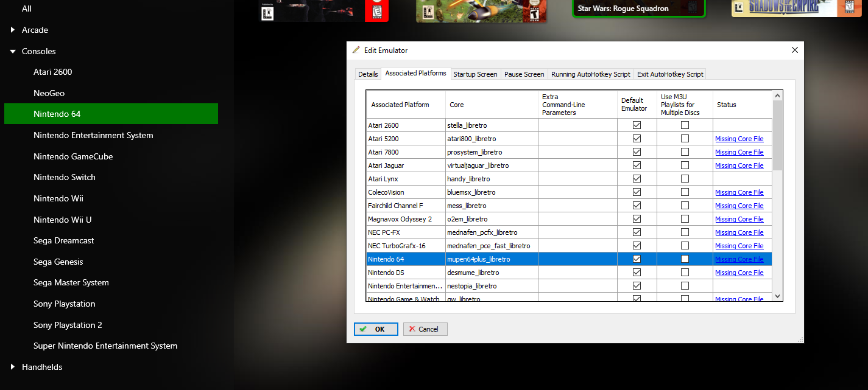868x390 pixels.
Task: Enable M3U playlists for Nintendo 64
Action: (x=685, y=259)
